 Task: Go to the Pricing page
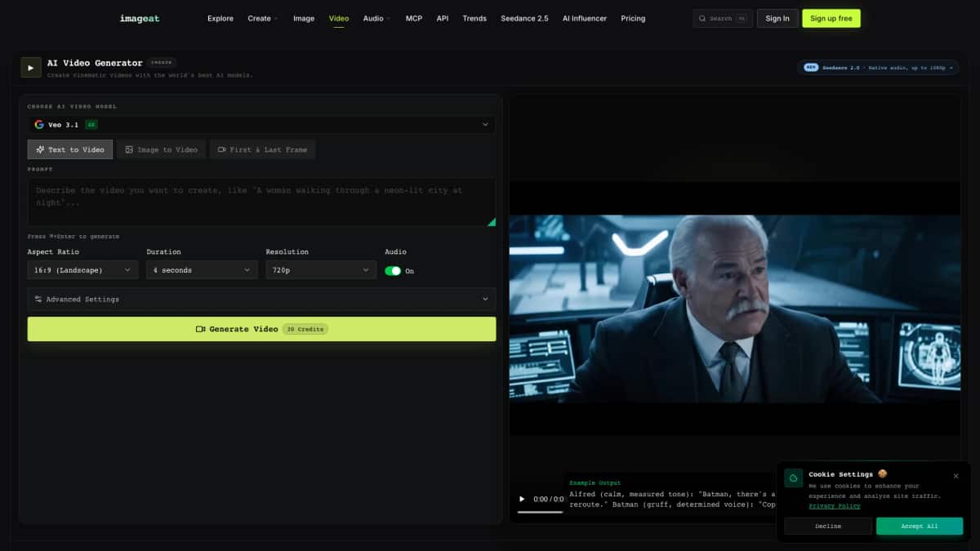pyautogui.click(x=633, y=18)
